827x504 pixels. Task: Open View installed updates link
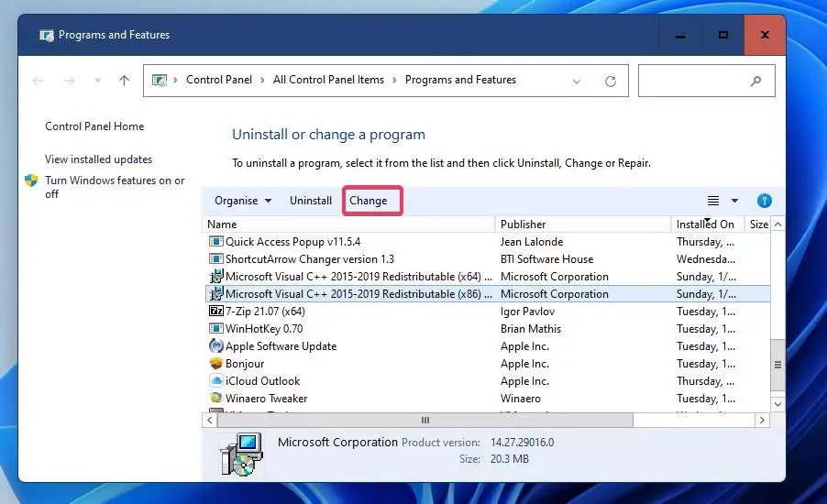(x=98, y=159)
